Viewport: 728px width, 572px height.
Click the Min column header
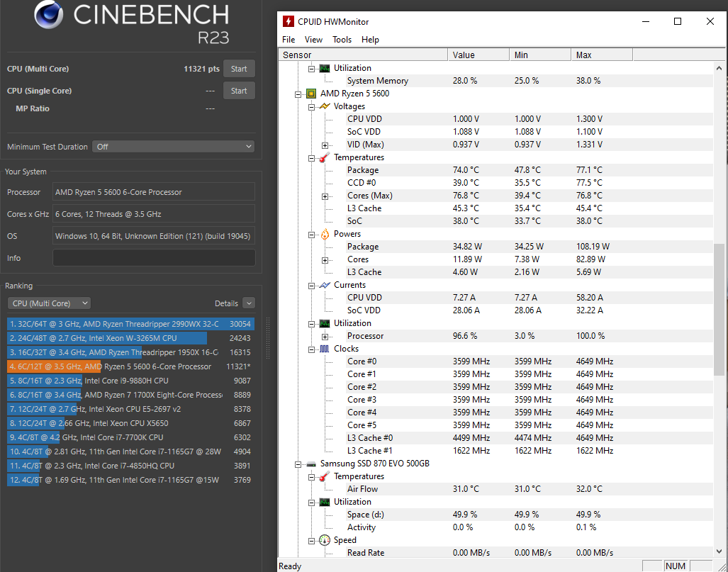[x=540, y=55]
